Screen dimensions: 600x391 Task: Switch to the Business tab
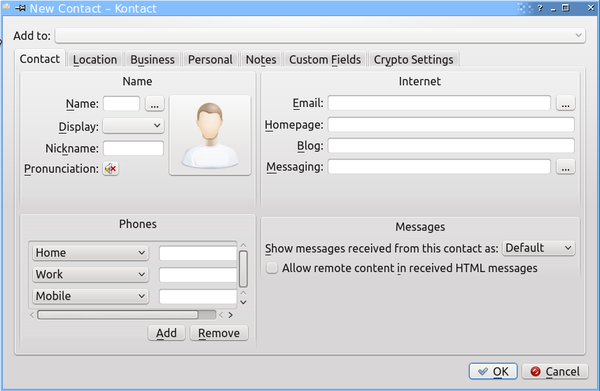click(x=152, y=60)
